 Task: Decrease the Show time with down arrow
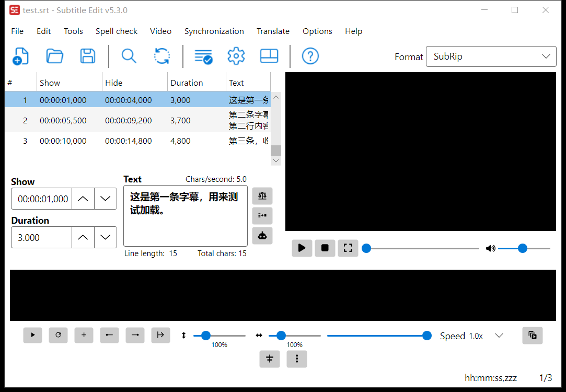106,199
